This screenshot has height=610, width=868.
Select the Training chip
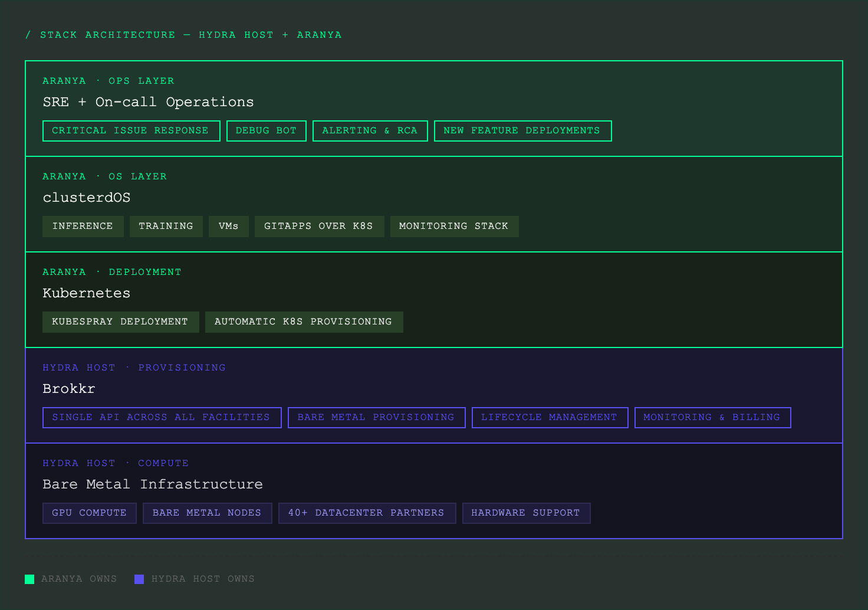pyautogui.click(x=166, y=227)
